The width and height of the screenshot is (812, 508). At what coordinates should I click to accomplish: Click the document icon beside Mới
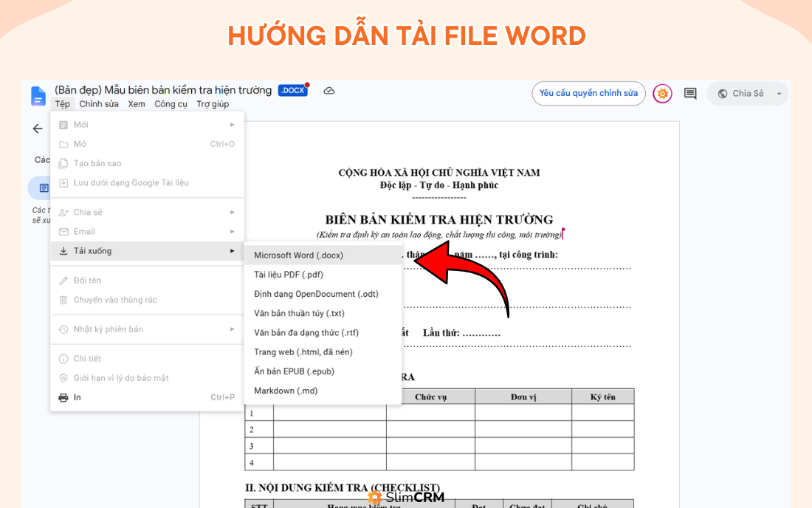point(63,125)
